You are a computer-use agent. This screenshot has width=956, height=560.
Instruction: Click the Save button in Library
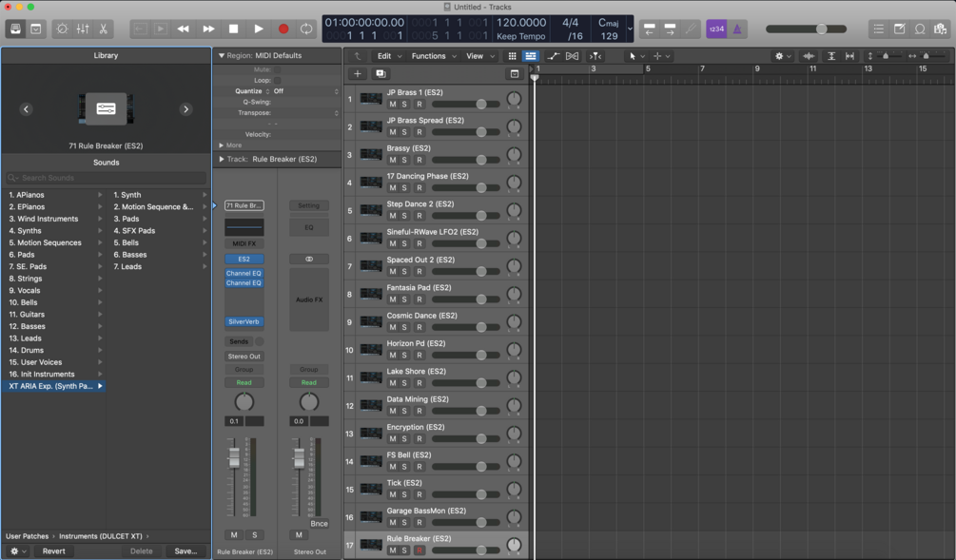(x=185, y=550)
